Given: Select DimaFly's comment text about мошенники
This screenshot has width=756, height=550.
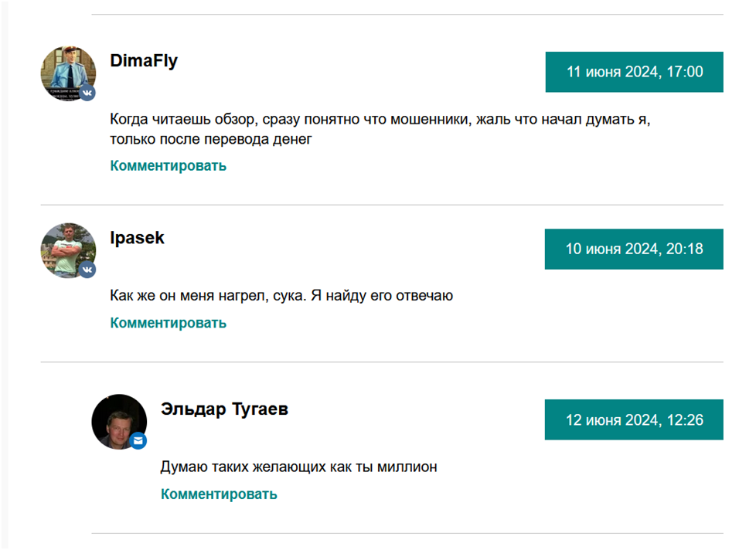Looking at the screenshot, I should pos(309,129).
